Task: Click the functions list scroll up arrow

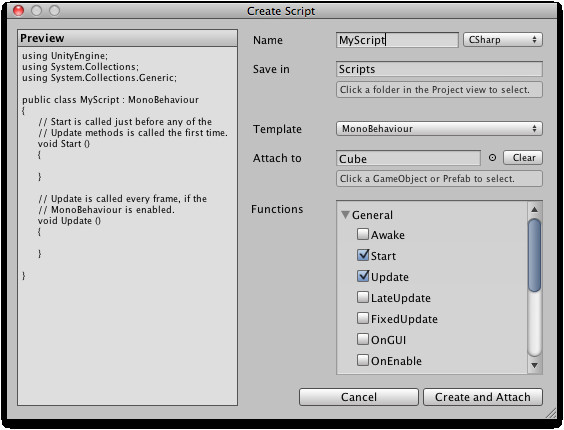Action: 535,209
